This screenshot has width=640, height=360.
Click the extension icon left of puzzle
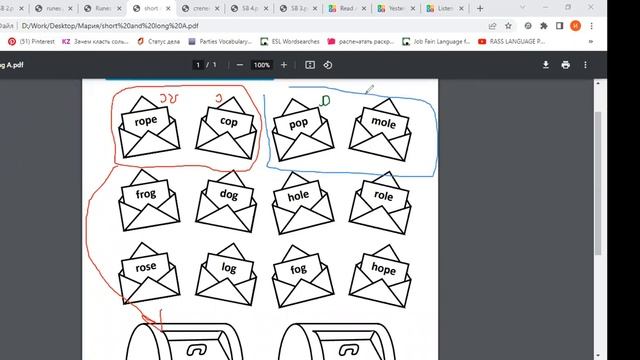coord(528,26)
